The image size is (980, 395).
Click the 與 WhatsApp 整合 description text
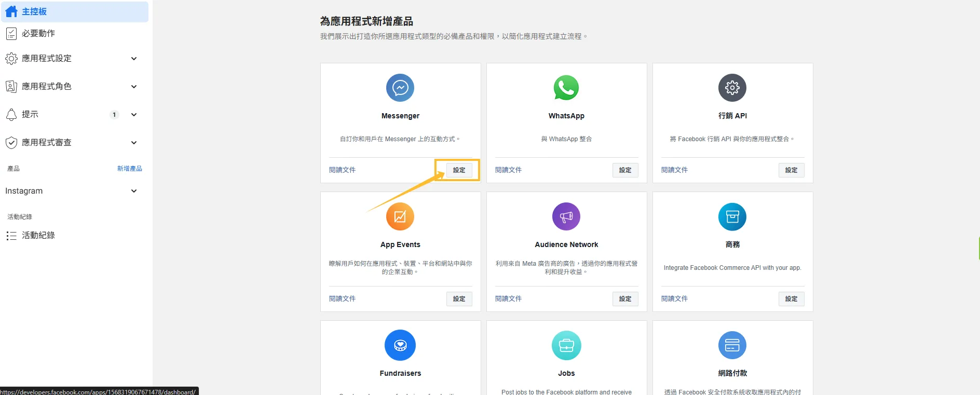coord(566,139)
